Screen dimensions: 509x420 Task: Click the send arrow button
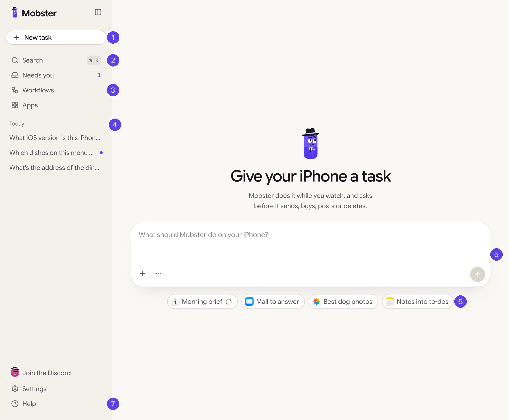pos(477,274)
